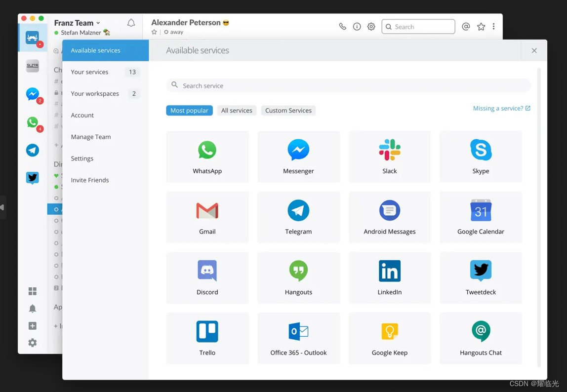Open settings via sidebar gear icon
Screen dimensions: 567x392
tap(33, 343)
